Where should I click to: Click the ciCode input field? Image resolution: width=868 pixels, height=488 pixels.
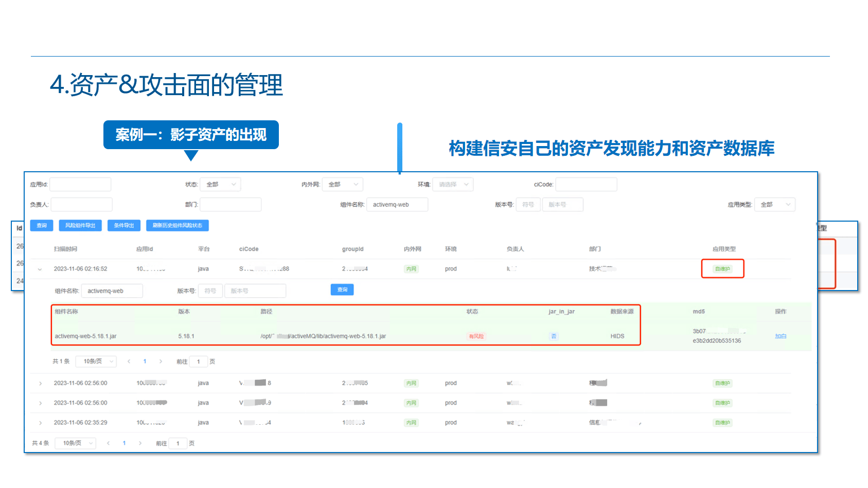[x=586, y=184]
